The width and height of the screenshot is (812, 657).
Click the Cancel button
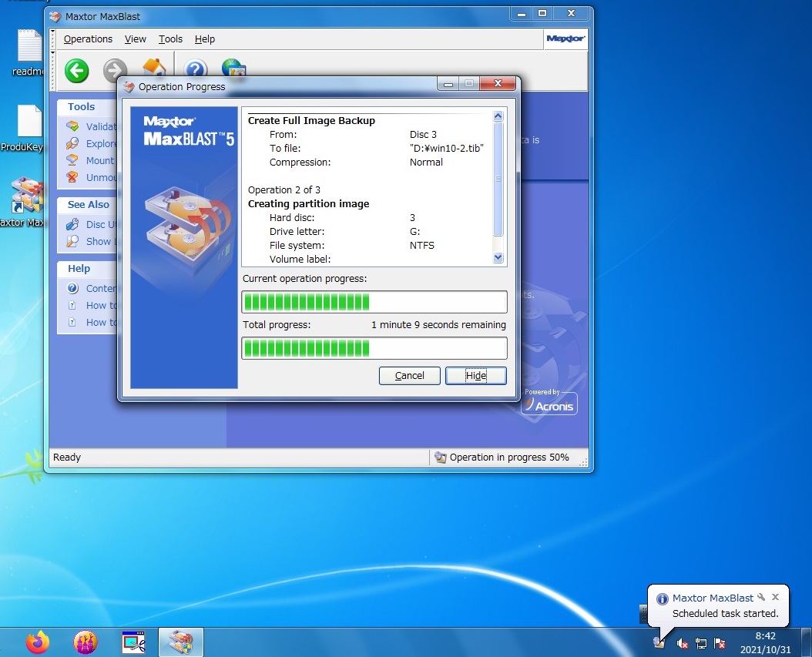(410, 375)
